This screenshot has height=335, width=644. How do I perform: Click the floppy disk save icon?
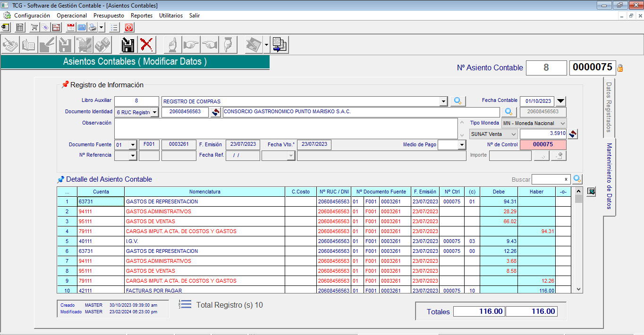point(128,45)
